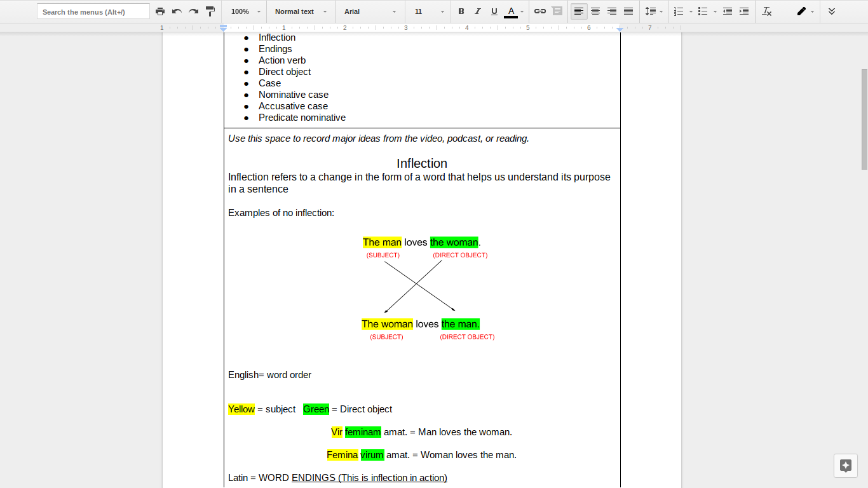Increase indent of the paragraph
This screenshot has width=868, height=488.
[744, 11]
